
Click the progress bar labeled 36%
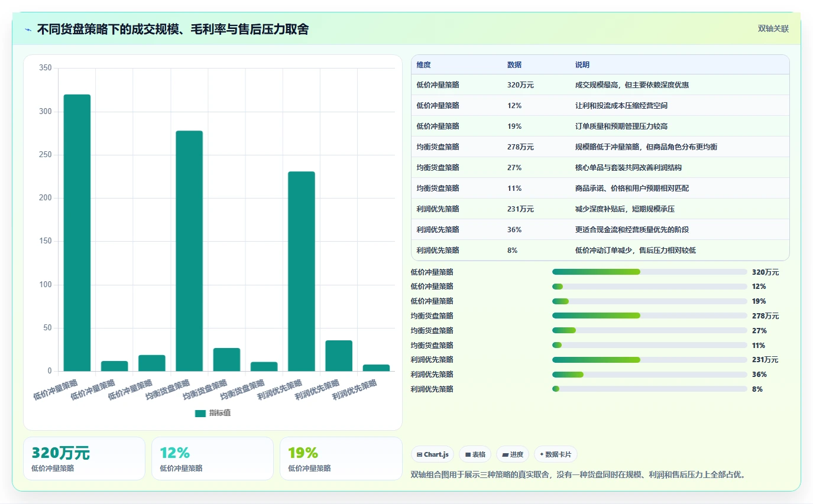point(650,374)
